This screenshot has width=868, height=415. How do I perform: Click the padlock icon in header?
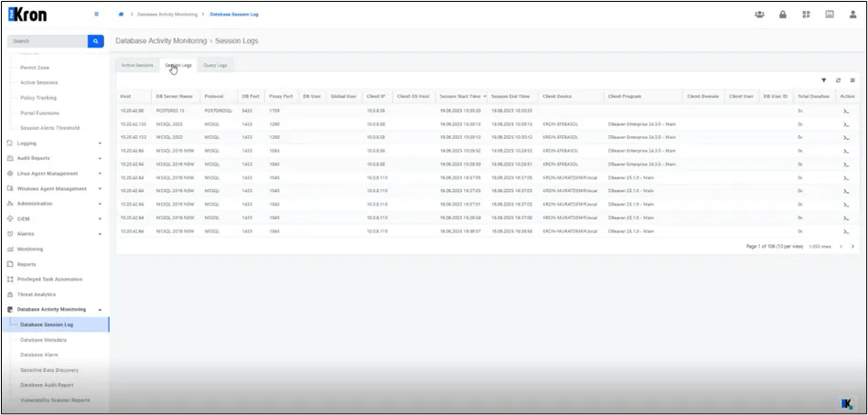coord(783,15)
